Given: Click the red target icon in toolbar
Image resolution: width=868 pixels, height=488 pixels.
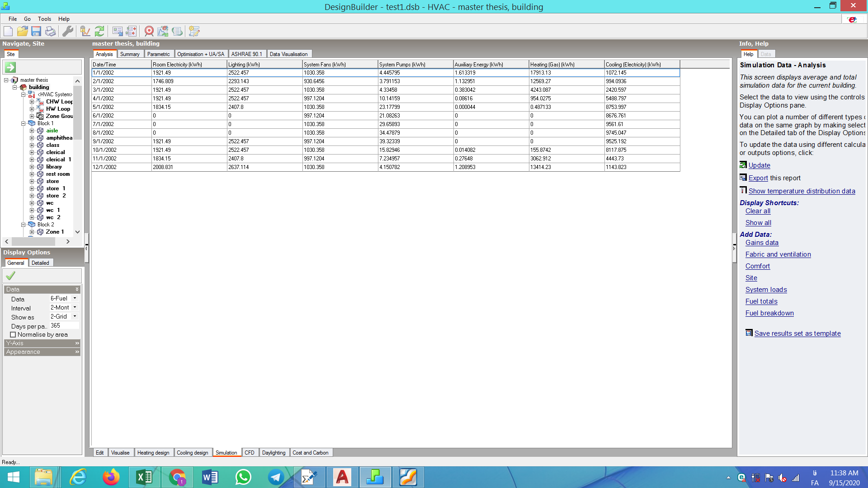Looking at the screenshot, I should (x=149, y=31).
